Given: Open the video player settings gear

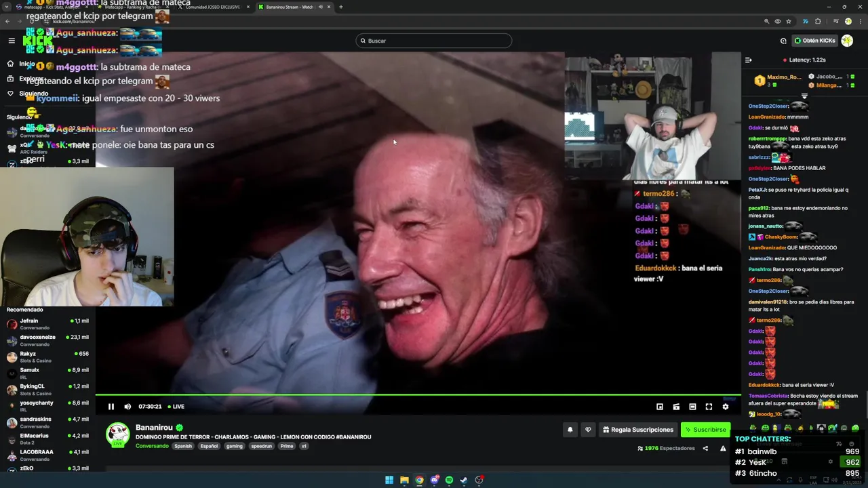Looking at the screenshot, I should point(725,407).
